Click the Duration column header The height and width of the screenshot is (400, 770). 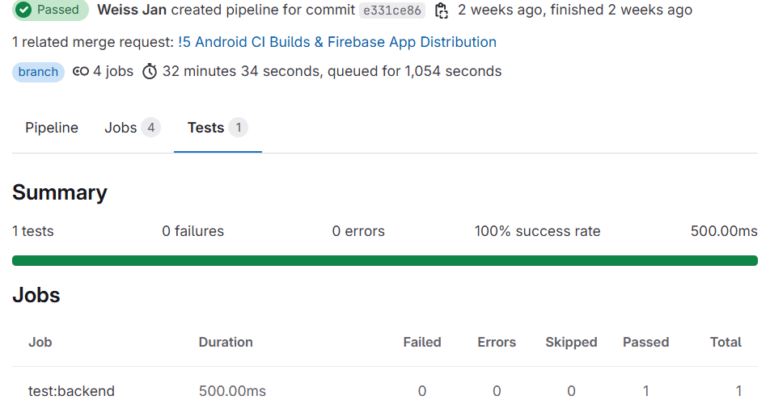225,342
